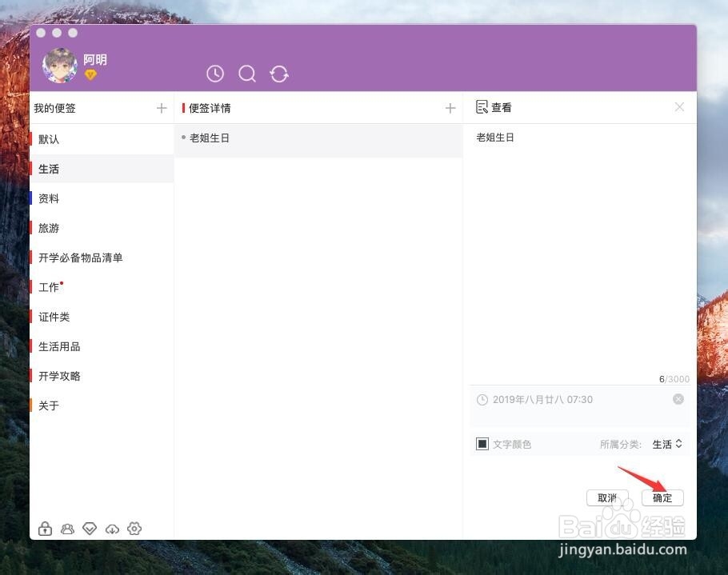Select the 旅游 category
The height and width of the screenshot is (575, 728).
click(x=102, y=229)
